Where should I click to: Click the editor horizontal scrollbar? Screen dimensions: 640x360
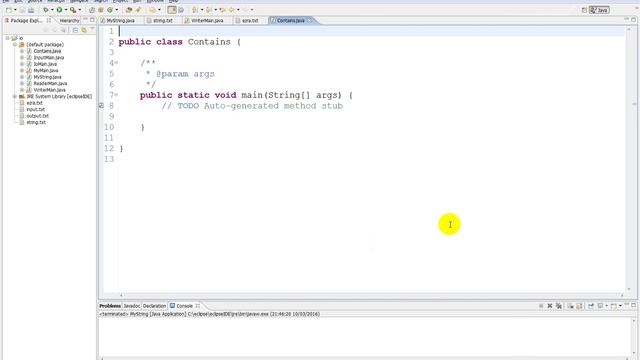[x=371, y=295]
